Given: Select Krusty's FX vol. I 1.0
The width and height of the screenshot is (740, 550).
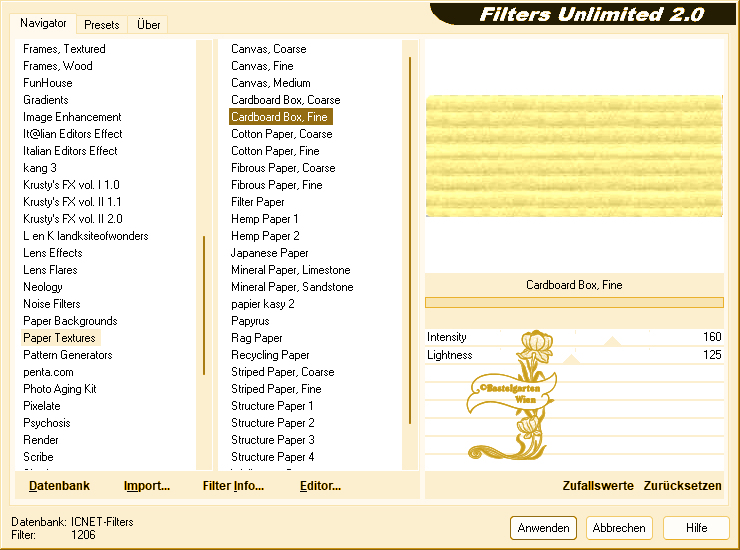Looking at the screenshot, I should (71, 185).
